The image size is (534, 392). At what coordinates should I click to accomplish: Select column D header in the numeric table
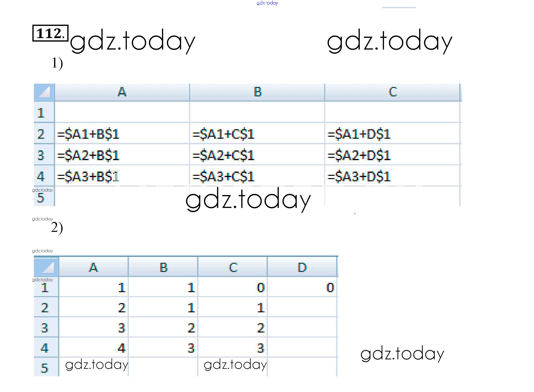[302, 267]
